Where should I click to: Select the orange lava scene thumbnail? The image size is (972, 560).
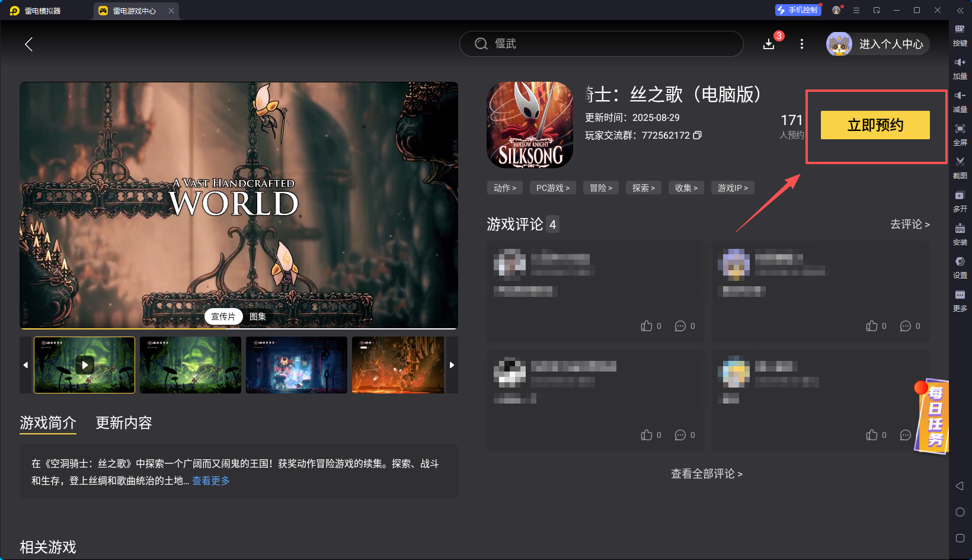398,365
